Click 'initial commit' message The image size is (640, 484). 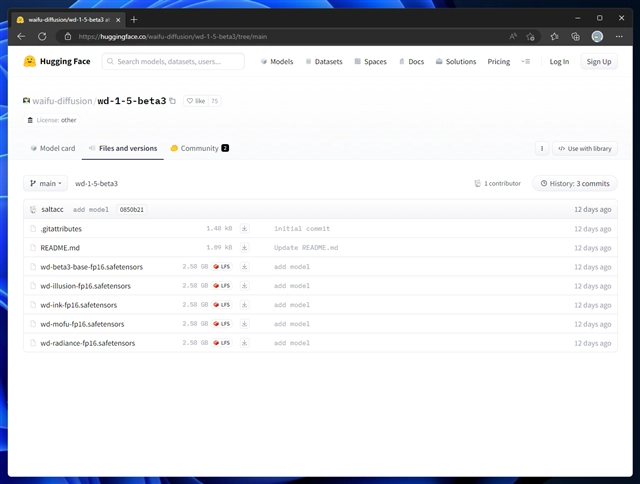tap(302, 229)
